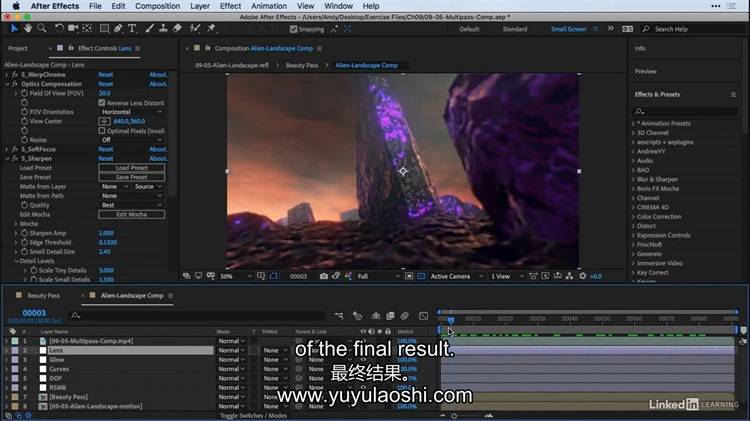
Task: Click the Sharpen Amp value 3.000
Action: 106,233
